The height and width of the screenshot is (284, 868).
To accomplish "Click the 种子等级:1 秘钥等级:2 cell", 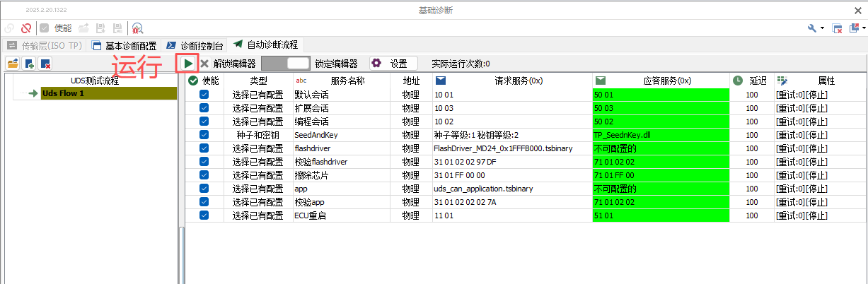I will (512, 134).
